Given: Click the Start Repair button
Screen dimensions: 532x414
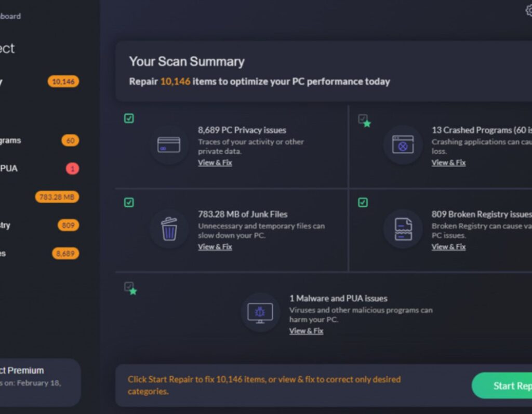Looking at the screenshot, I should pyautogui.click(x=502, y=385).
